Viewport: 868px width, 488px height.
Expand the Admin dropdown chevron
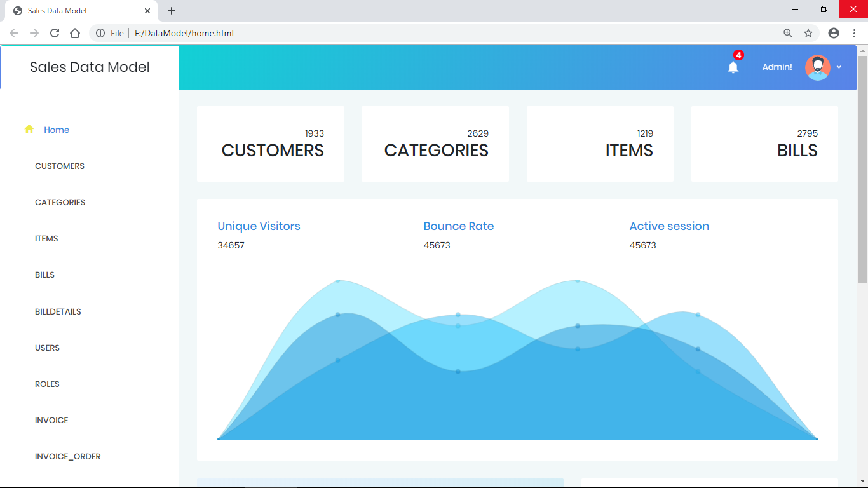tap(839, 67)
